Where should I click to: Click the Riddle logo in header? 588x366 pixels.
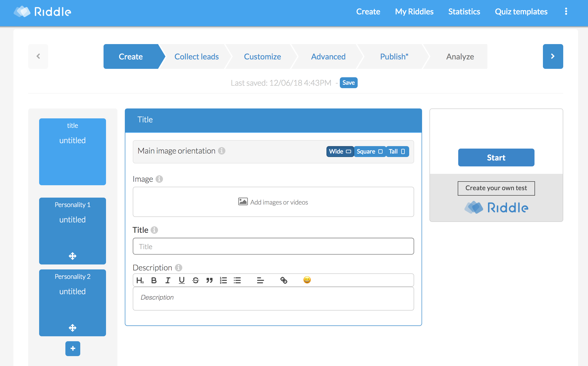(42, 11)
